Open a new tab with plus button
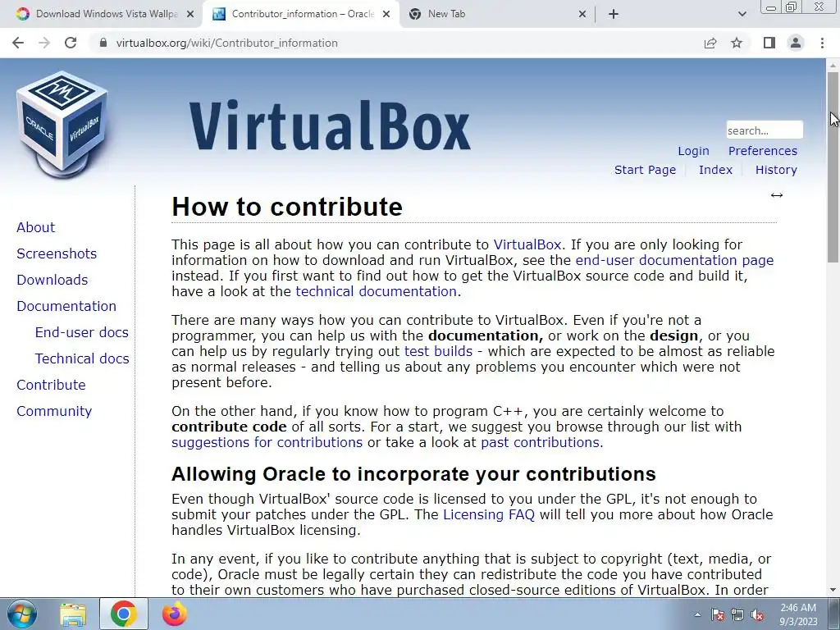Viewport: 840px width, 630px height. (614, 15)
